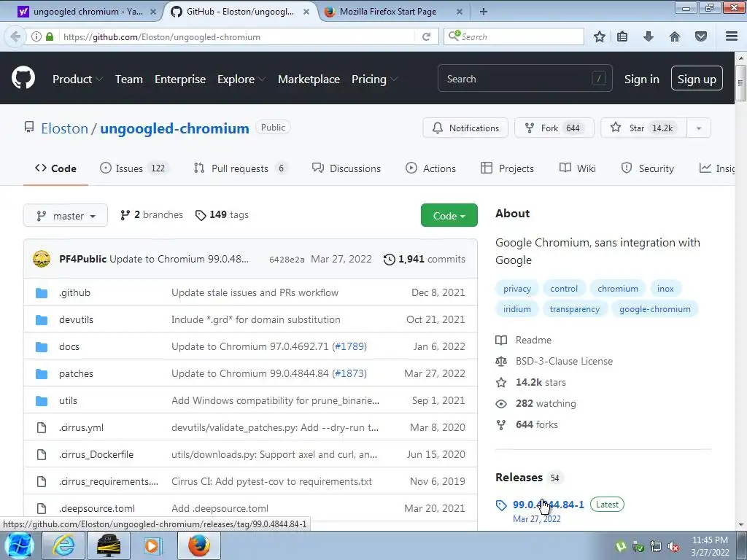Bookmark this page with the star icon
The height and width of the screenshot is (560, 747).
click(x=600, y=36)
